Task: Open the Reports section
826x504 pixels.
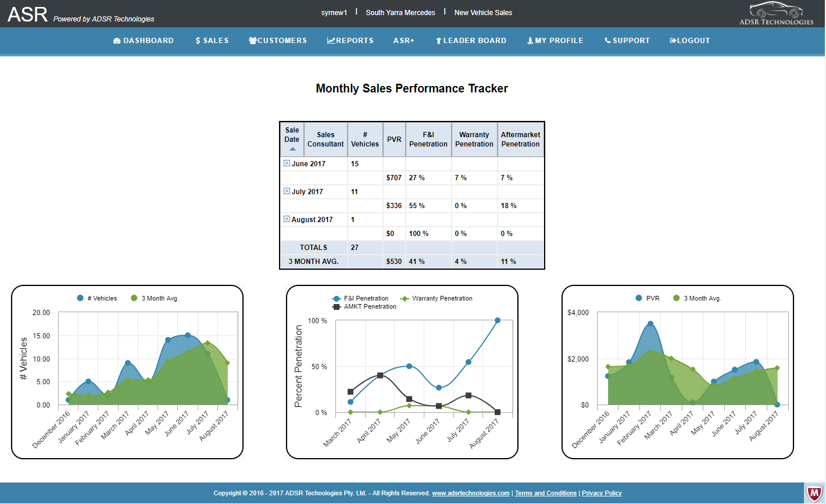Action: coord(351,41)
